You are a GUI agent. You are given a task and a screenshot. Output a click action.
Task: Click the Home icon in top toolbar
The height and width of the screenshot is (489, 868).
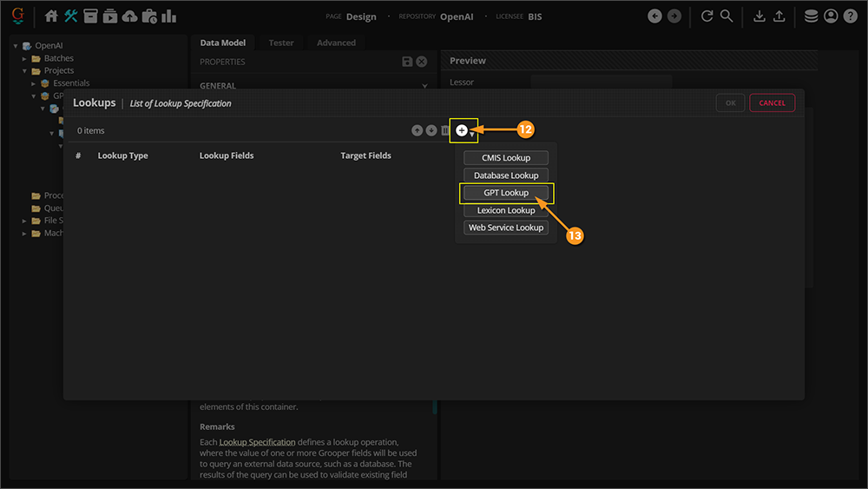51,17
